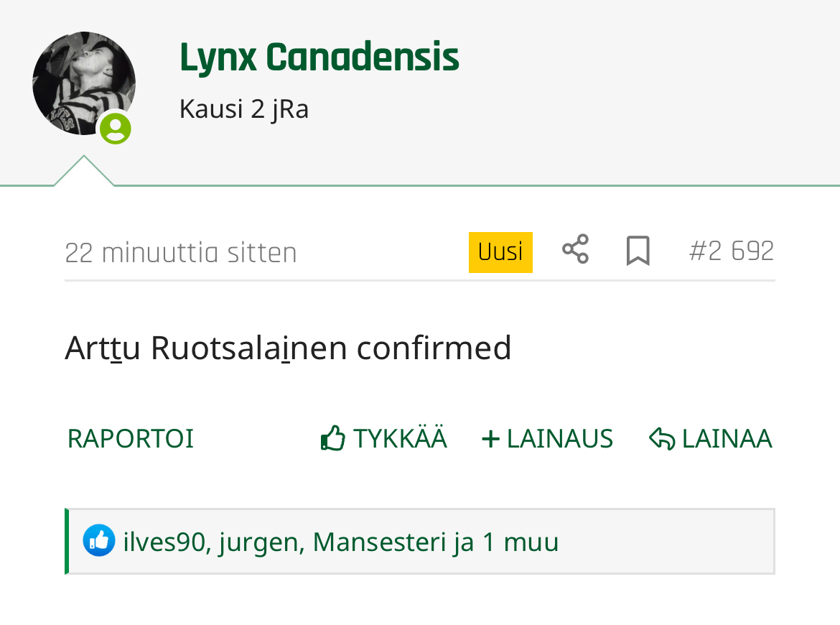Click the blue like reaction icon
The image size is (840, 625).
tap(99, 540)
